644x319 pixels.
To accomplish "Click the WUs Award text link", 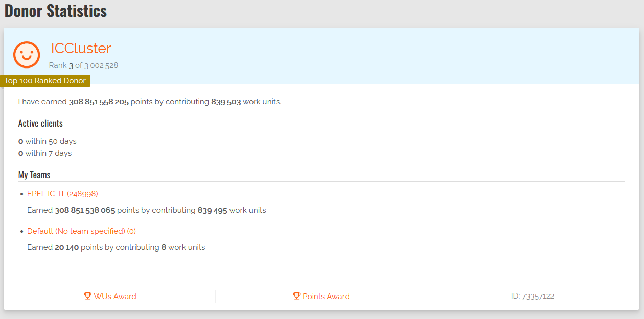I will [115, 297].
